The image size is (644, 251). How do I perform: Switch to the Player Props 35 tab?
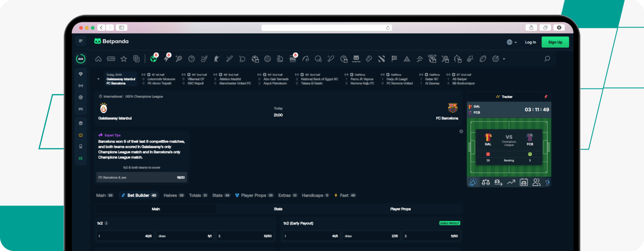click(x=254, y=195)
